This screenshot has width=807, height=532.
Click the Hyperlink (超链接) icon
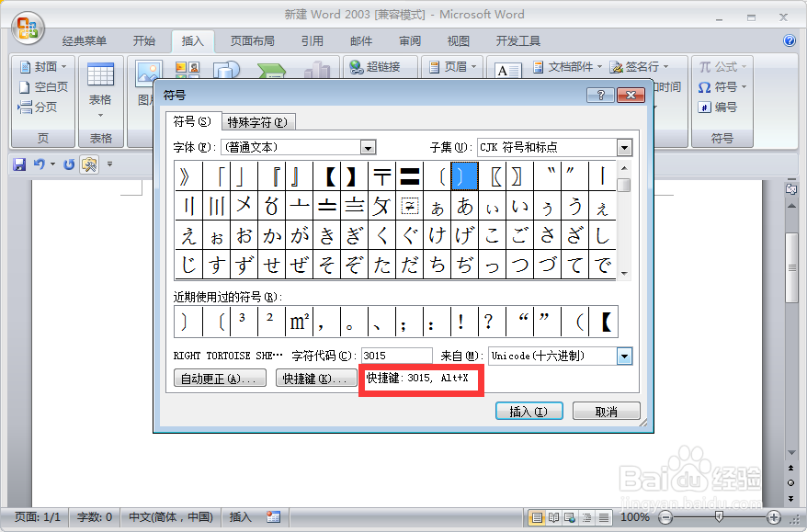click(x=375, y=67)
